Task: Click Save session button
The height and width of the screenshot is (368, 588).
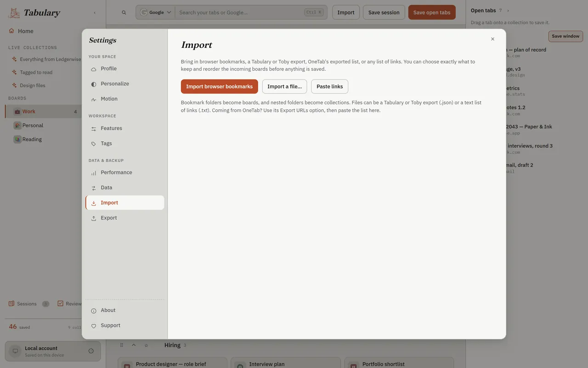Action: (x=384, y=12)
